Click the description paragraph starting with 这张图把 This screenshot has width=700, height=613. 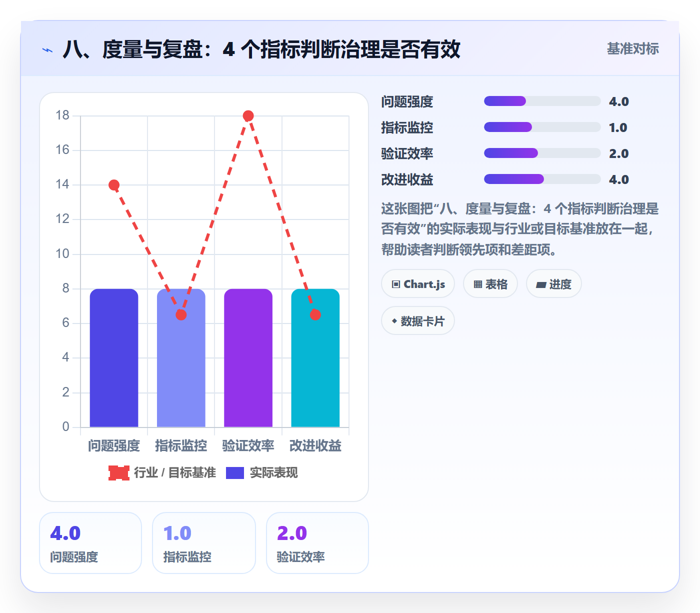[520, 229]
